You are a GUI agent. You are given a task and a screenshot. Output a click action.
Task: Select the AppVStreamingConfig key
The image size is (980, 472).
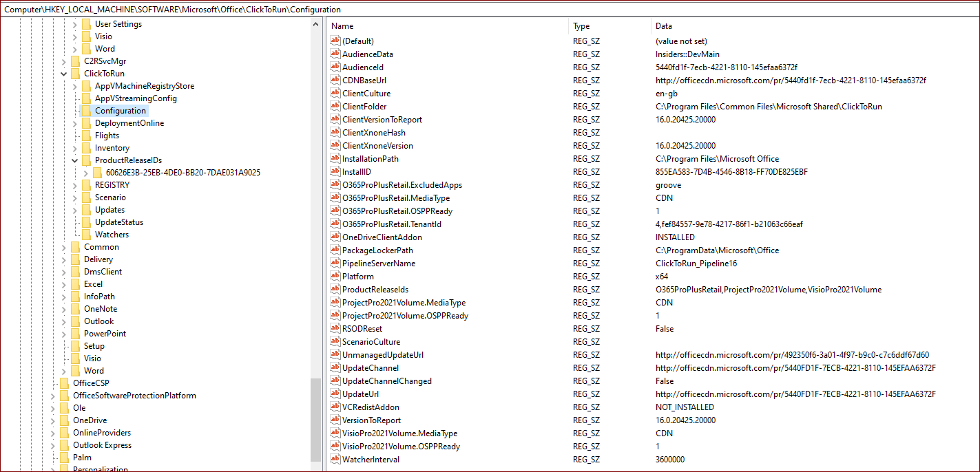(136, 98)
